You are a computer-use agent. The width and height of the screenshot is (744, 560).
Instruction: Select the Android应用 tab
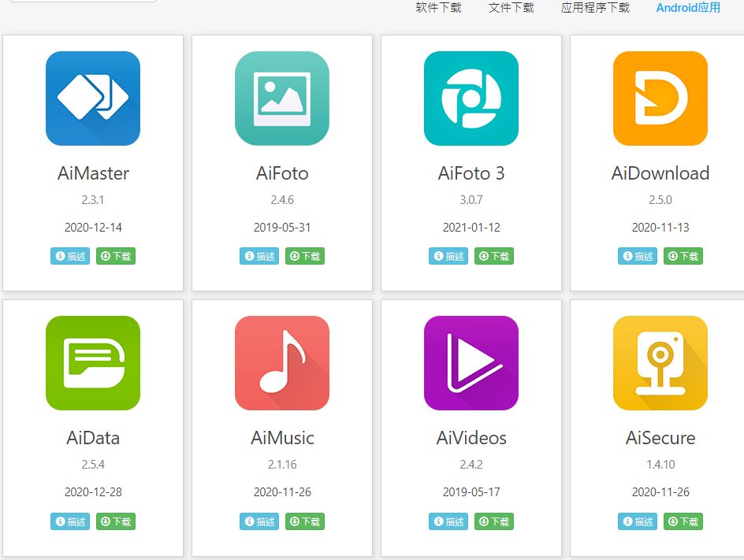click(688, 8)
